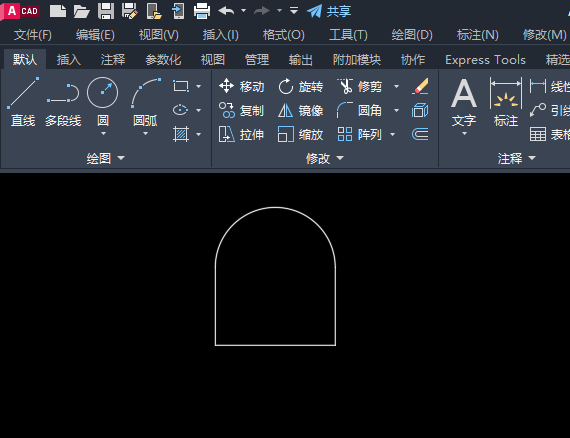Open the 阵列 array dropdown arrow
Screen dimensions: 570x438
click(393, 134)
